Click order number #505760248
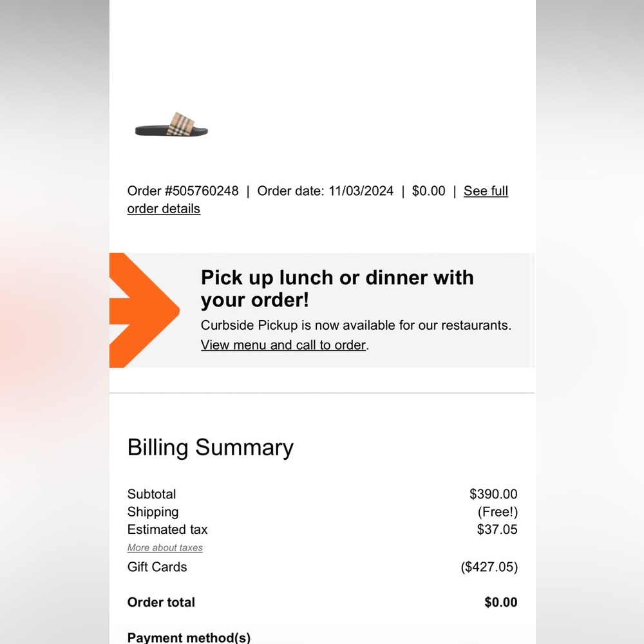The width and height of the screenshot is (644, 644). click(183, 191)
